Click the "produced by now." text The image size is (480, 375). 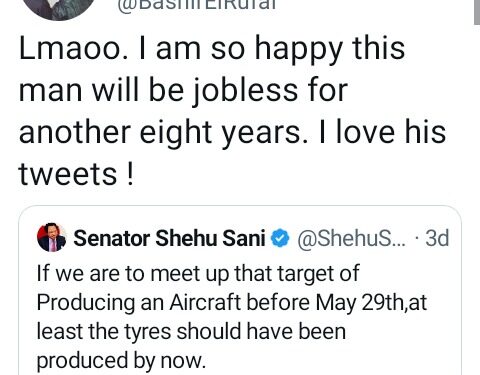coord(121,361)
